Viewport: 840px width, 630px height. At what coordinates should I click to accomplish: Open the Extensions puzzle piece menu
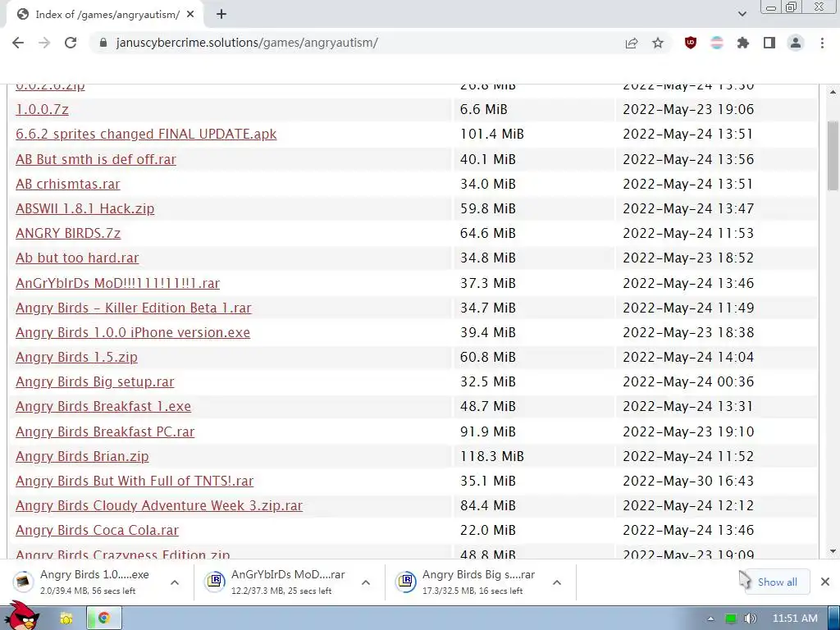[743, 43]
